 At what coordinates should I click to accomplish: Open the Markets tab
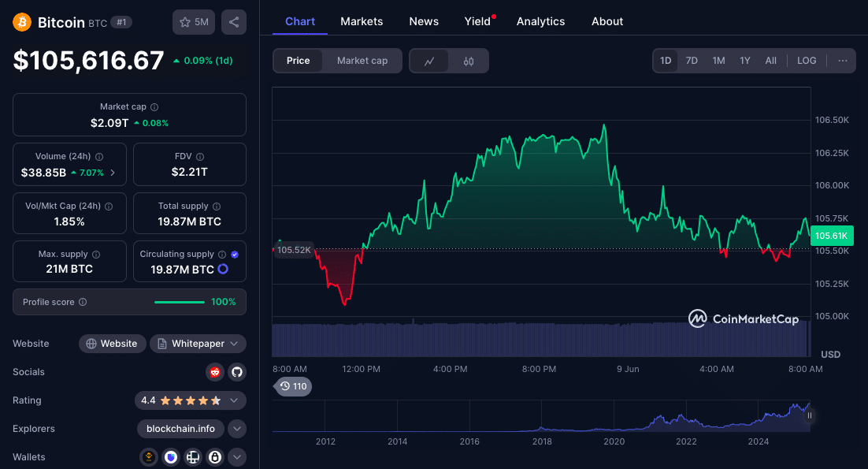(x=362, y=21)
